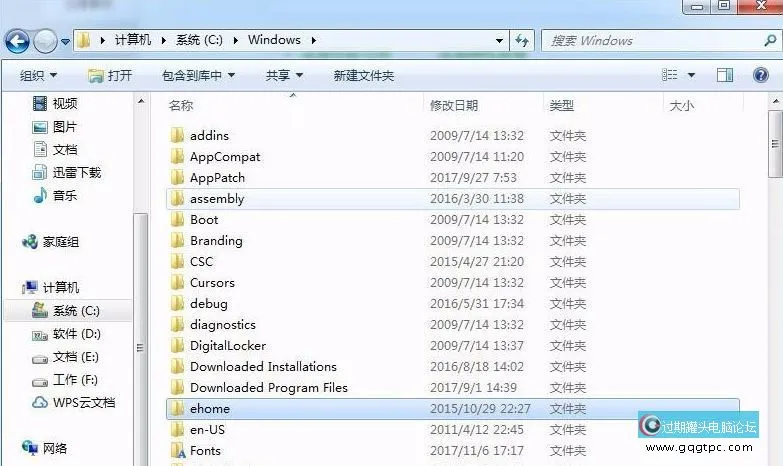Select the debug folder icon
Viewport: 783px width, 466px height.
177,303
